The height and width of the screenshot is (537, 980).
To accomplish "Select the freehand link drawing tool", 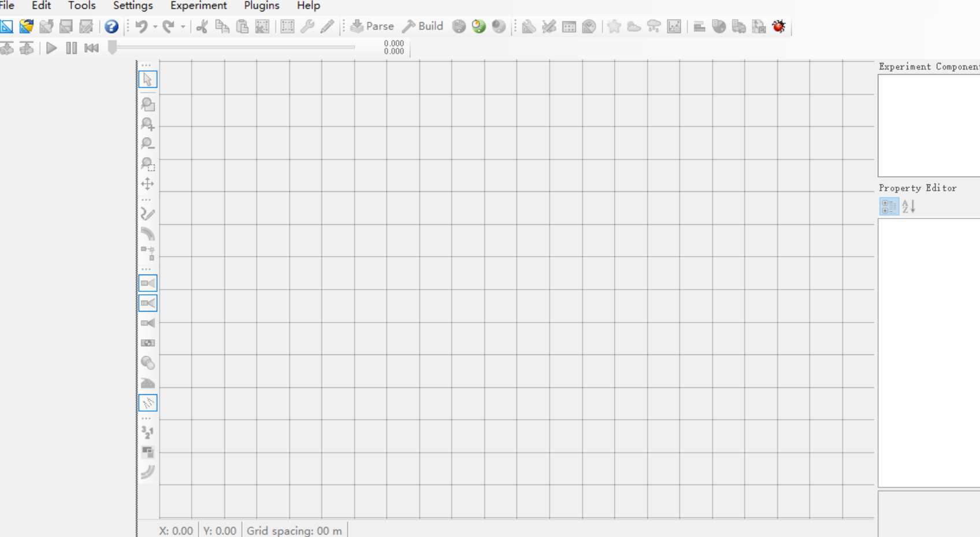I will pyautogui.click(x=148, y=214).
